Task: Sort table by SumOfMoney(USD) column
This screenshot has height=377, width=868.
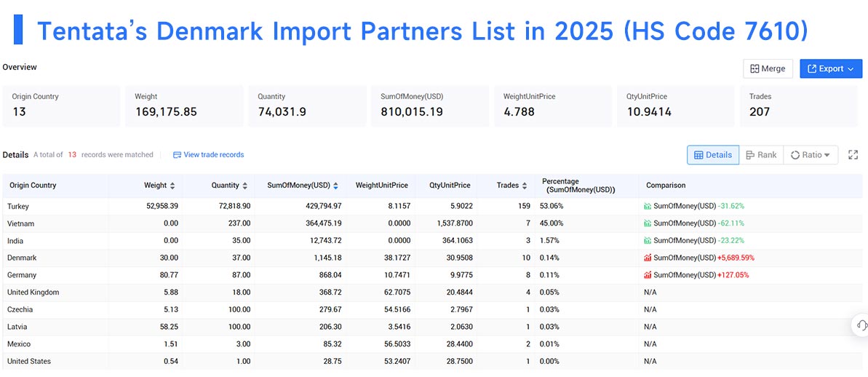Action: (x=336, y=186)
